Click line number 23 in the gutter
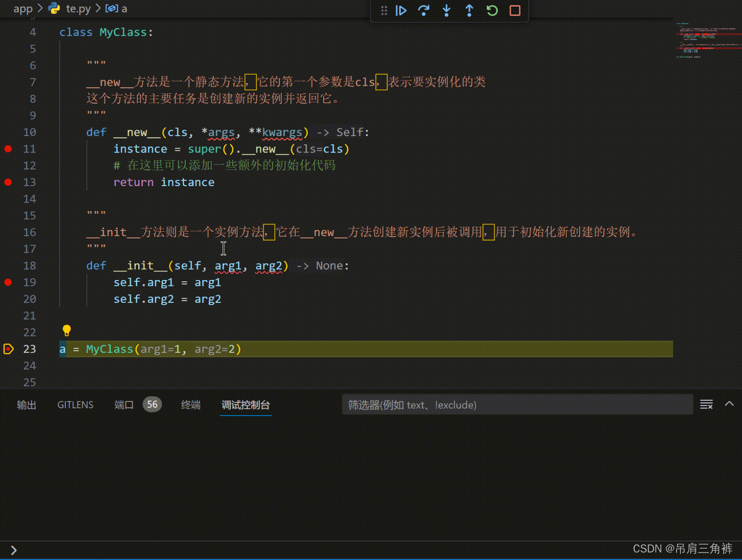 click(30, 349)
